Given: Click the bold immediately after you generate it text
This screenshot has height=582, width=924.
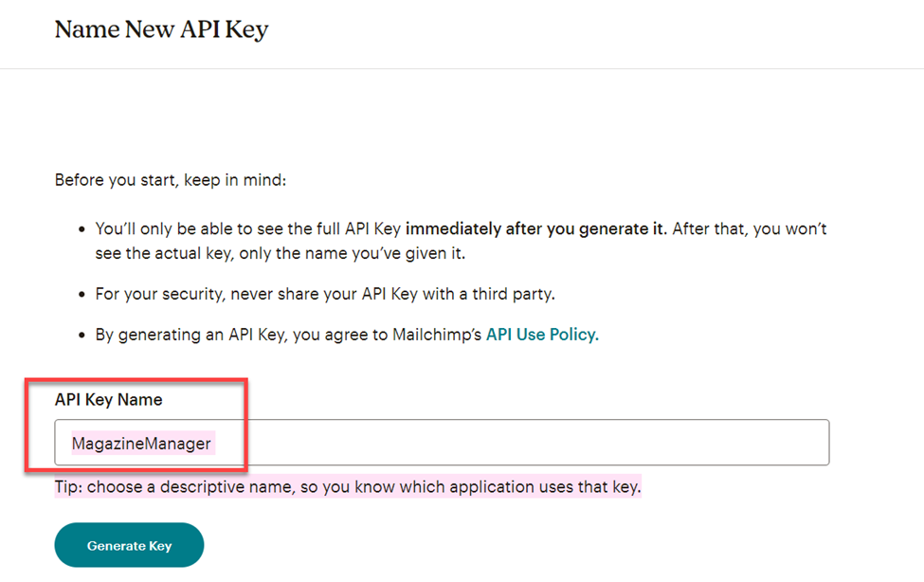Looking at the screenshot, I should 535,228.
